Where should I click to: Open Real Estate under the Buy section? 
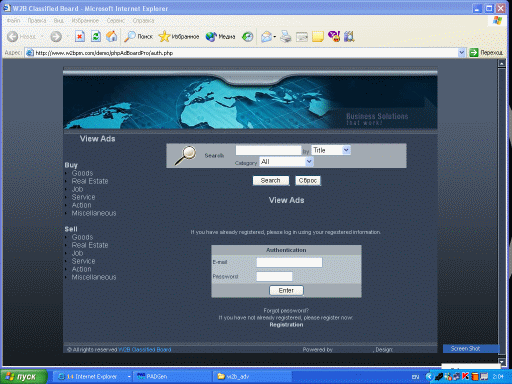click(x=90, y=181)
